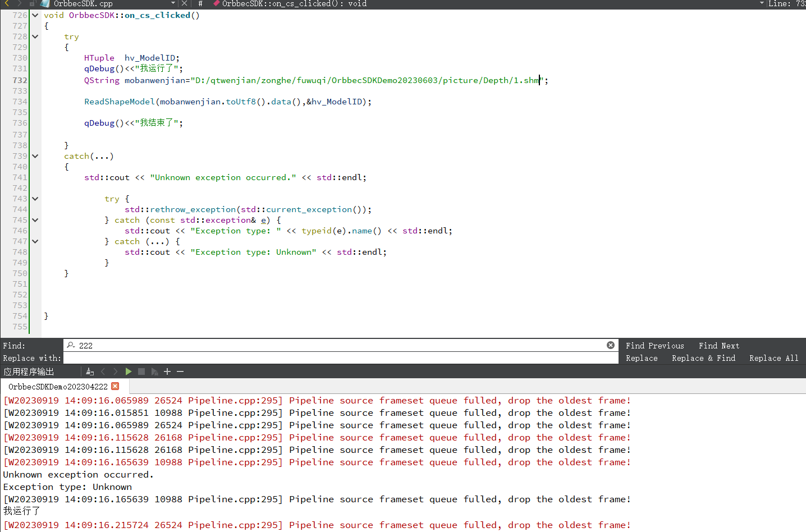
Task: Click the mobanwenjian file path string
Action: (368, 80)
